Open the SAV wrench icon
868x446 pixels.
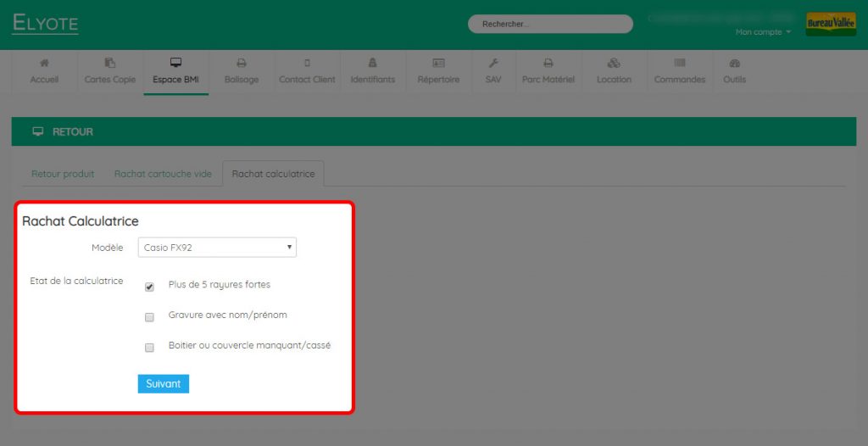[x=492, y=63]
